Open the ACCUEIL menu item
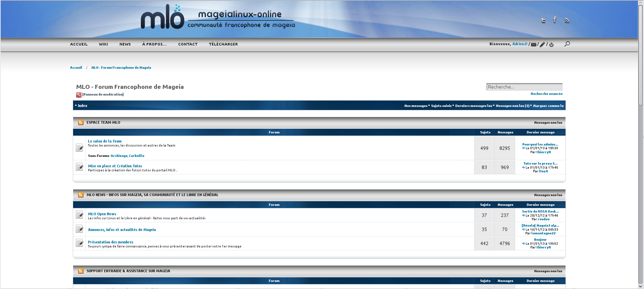Image resolution: width=644 pixels, height=289 pixels. 79,44
